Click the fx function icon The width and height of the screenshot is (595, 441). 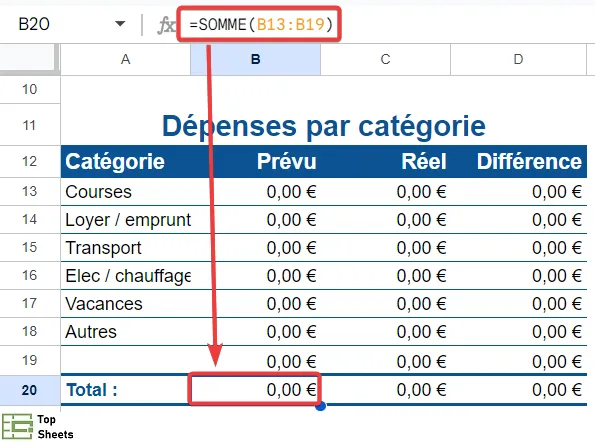[166, 25]
